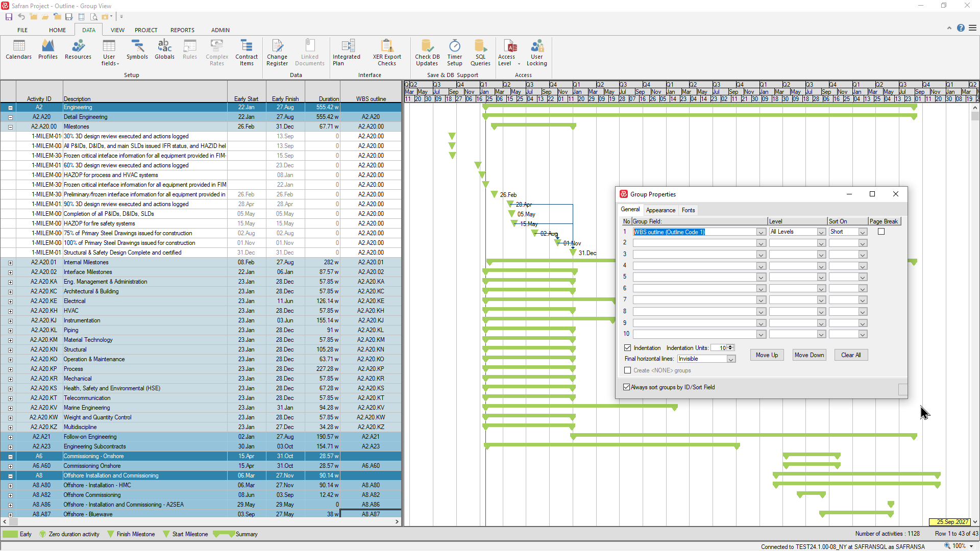Uncheck Always sort groups by ID/Sort Field

tap(627, 387)
